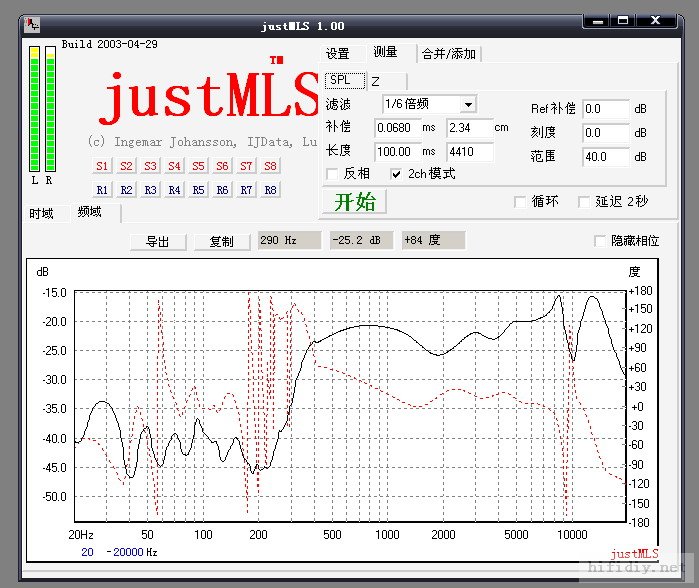Switch to the 时域 tab
The width and height of the screenshot is (699, 588).
point(41,214)
